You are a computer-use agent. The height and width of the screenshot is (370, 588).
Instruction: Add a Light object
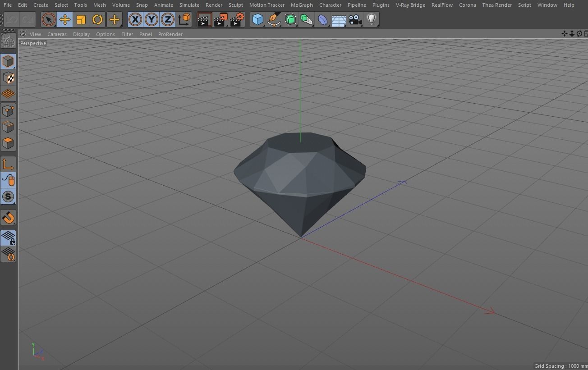(x=371, y=20)
